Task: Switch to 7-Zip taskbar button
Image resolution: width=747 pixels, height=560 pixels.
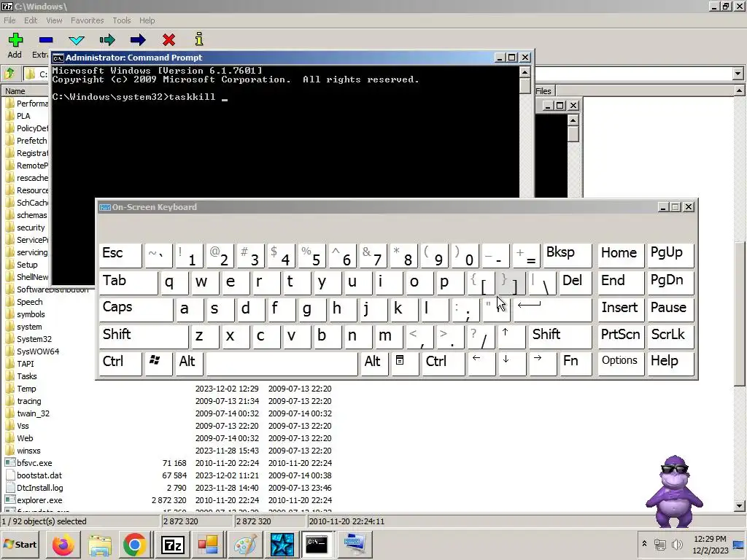Action: pyautogui.click(x=172, y=544)
